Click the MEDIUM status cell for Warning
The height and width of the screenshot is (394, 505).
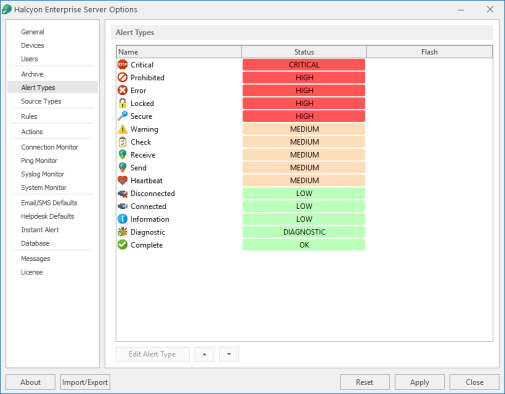point(304,129)
